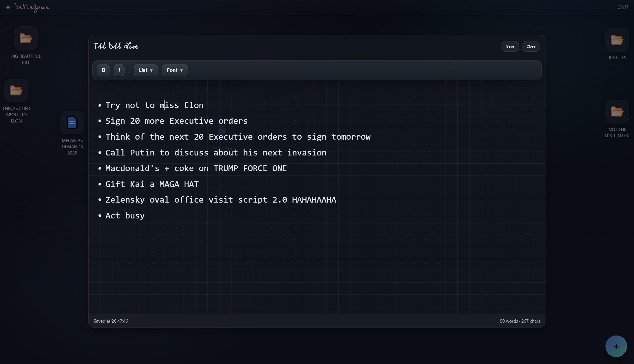The height and width of the screenshot is (364, 634).
Task: Click the DaVinJour star logo icon
Action: [x=8, y=7]
